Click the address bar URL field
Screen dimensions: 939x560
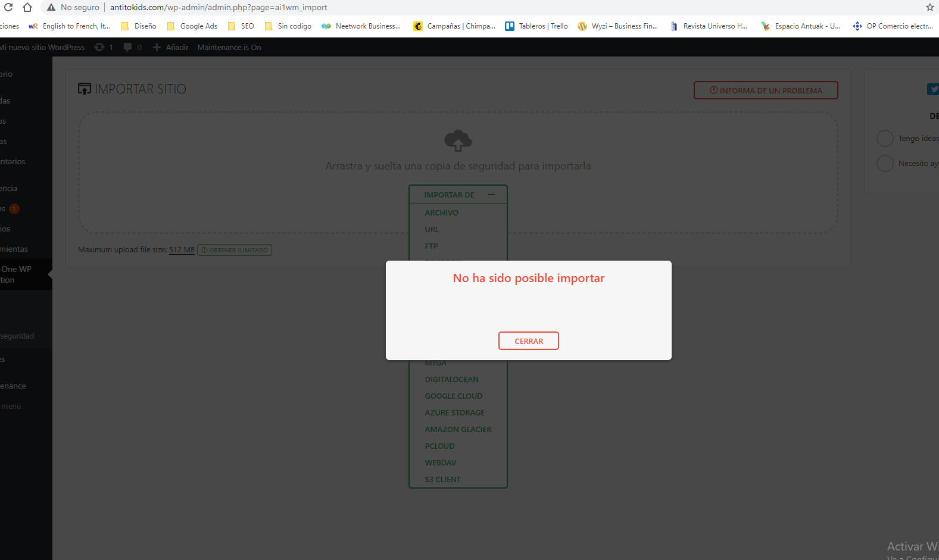click(x=219, y=7)
